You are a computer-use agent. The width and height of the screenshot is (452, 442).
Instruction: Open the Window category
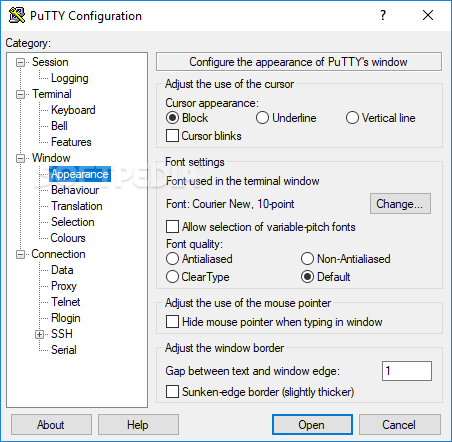coord(51,158)
